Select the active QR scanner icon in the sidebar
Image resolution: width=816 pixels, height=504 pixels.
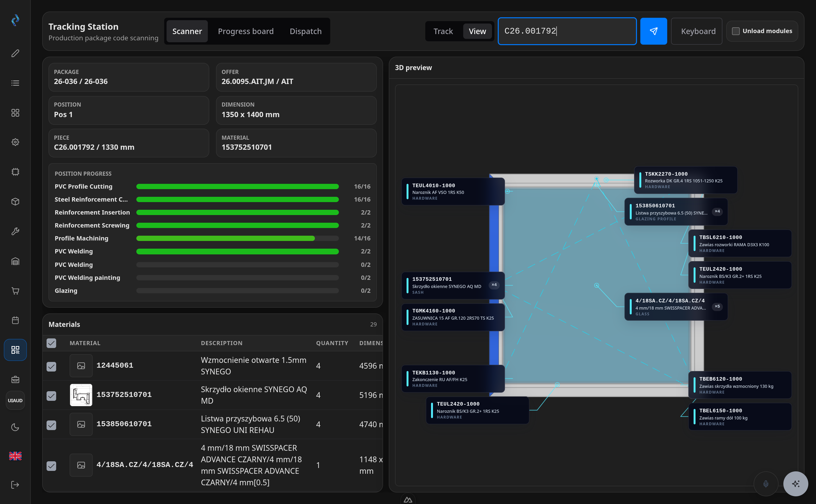tap(15, 350)
